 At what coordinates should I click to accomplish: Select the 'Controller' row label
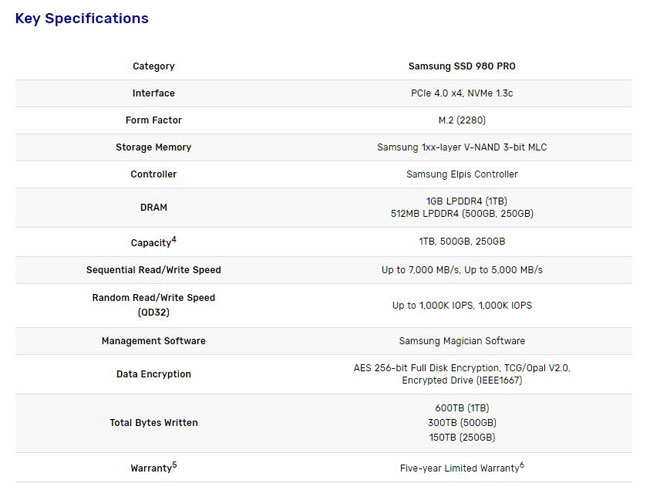click(x=154, y=174)
